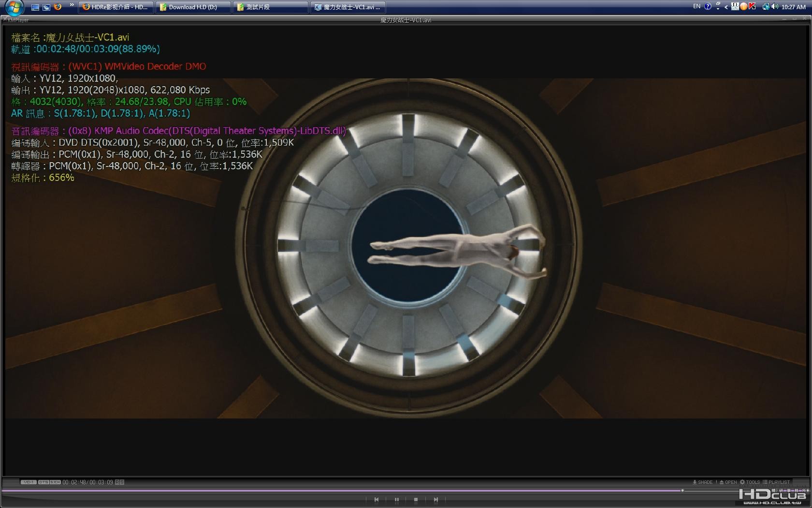The width and height of the screenshot is (812, 508).
Task: Switch to 魔力女战士-VC1.avi taskbar button
Action: [x=348, y=7]
